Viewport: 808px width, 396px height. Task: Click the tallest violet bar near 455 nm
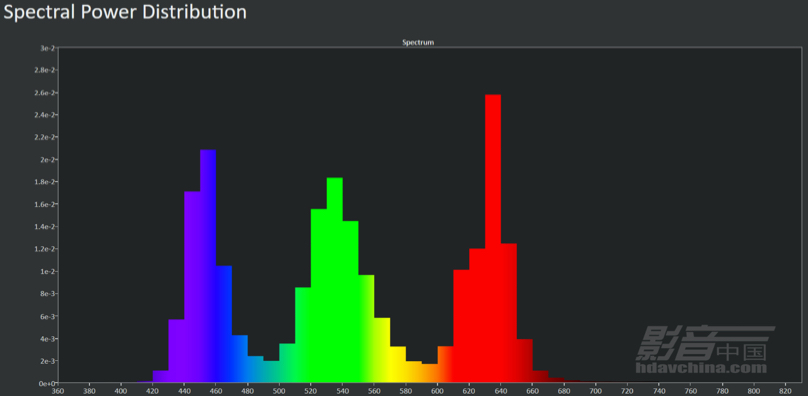coord(208,267)
